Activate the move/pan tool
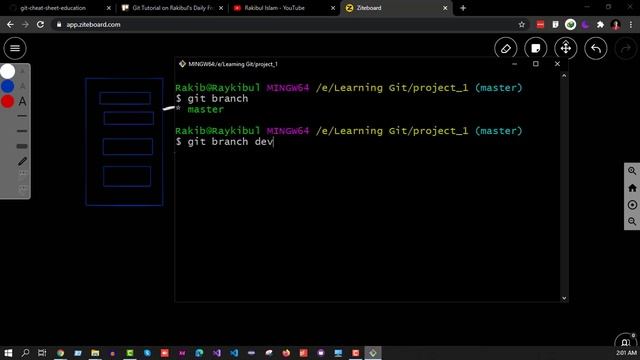The width and height of the screenshot is (640, 360). tap(566, 49)
